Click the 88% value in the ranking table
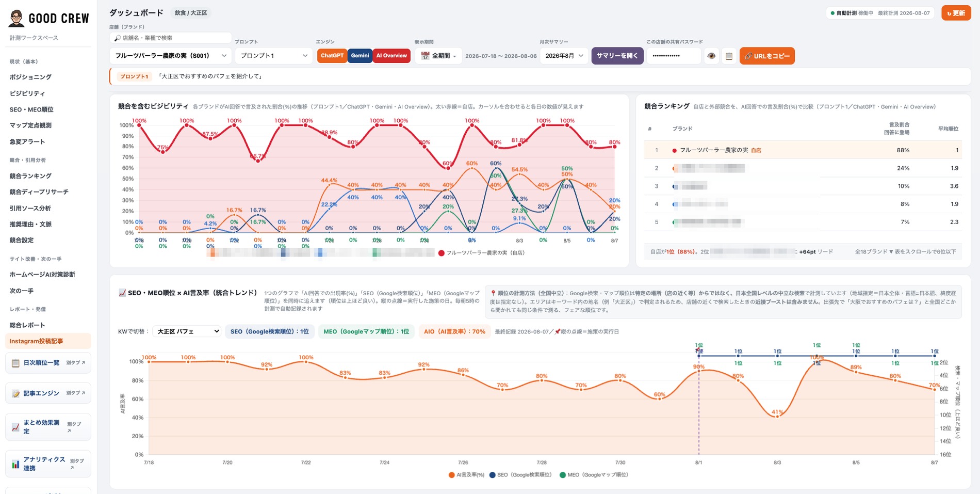The width and height of the screenshot is (980, 494). [x=903, y=150]
